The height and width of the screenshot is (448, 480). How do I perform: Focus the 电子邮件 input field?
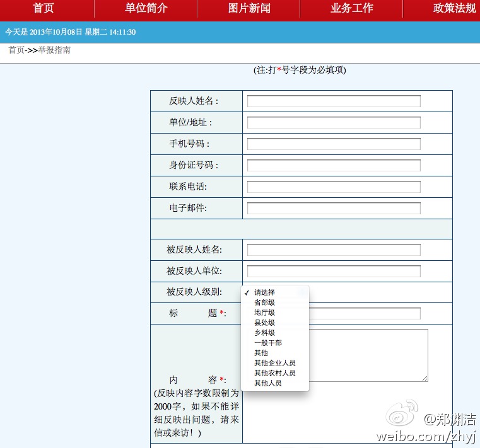(x=334, y=209)
